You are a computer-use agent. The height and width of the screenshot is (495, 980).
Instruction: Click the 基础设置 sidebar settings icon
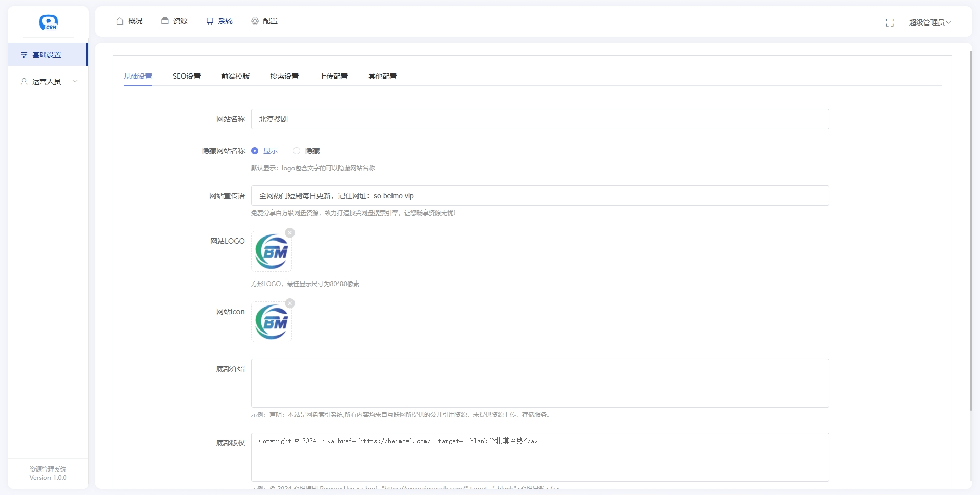click(x=23, y=55)
